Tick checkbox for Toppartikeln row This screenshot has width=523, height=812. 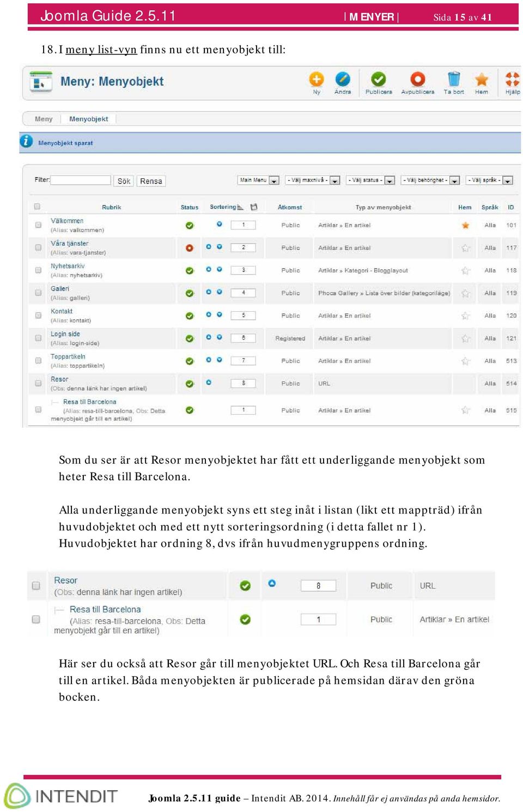[x=38, y=361]
